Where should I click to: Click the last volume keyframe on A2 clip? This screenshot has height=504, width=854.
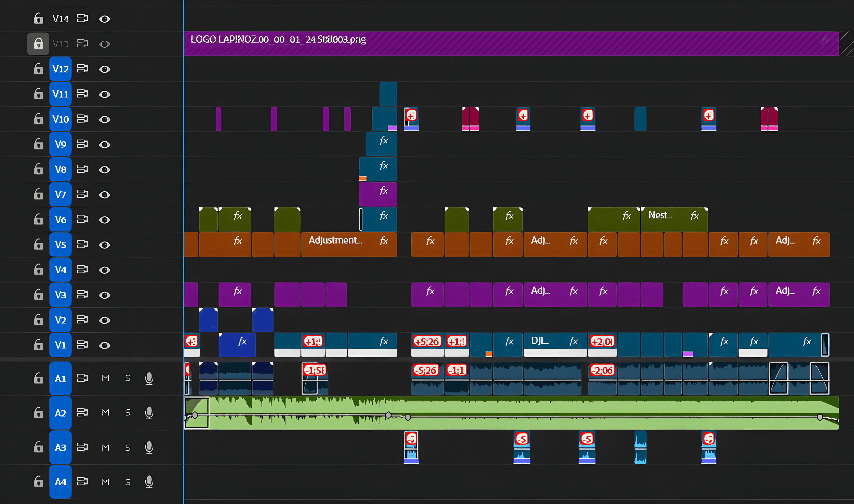[x=820, y=417]
